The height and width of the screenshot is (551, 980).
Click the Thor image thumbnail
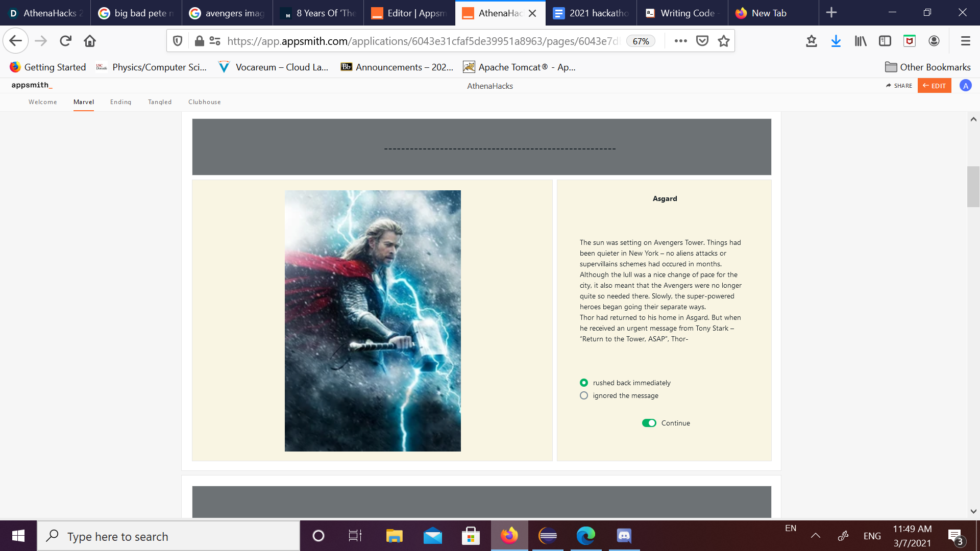tap(373, 320)
